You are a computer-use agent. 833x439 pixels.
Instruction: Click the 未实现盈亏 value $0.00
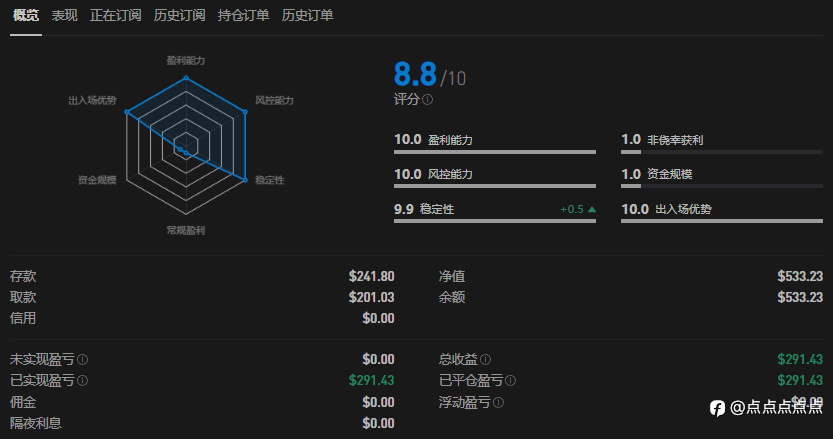coord(378,359)
